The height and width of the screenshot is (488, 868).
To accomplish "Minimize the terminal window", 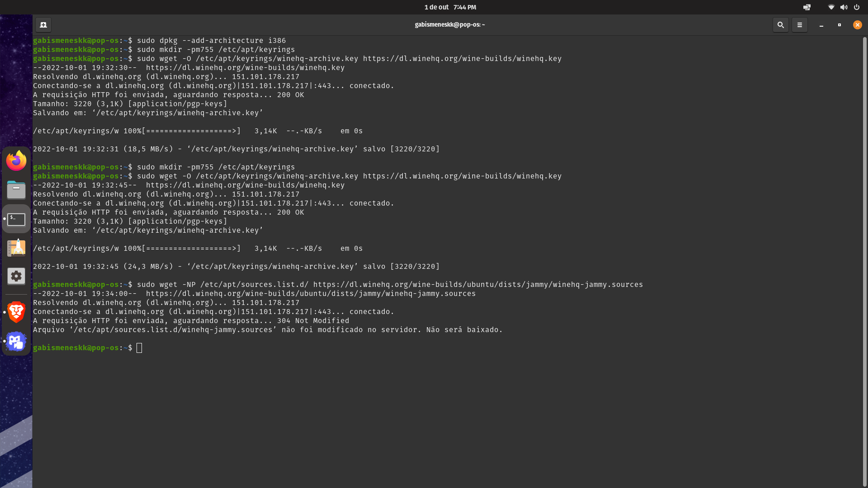I will coord(821,25).
